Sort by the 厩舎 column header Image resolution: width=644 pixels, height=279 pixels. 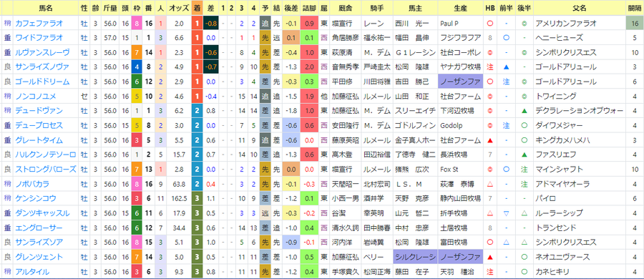[x=346, y=8]
